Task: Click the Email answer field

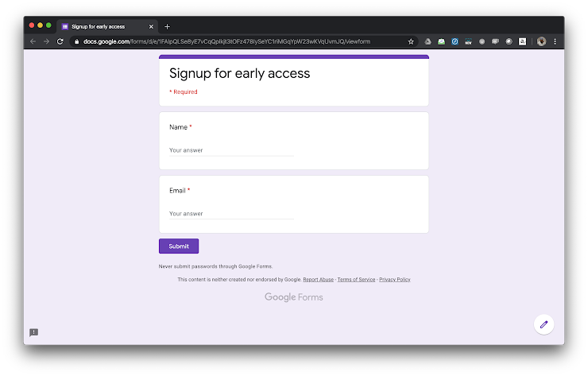Action: point(231,214)
